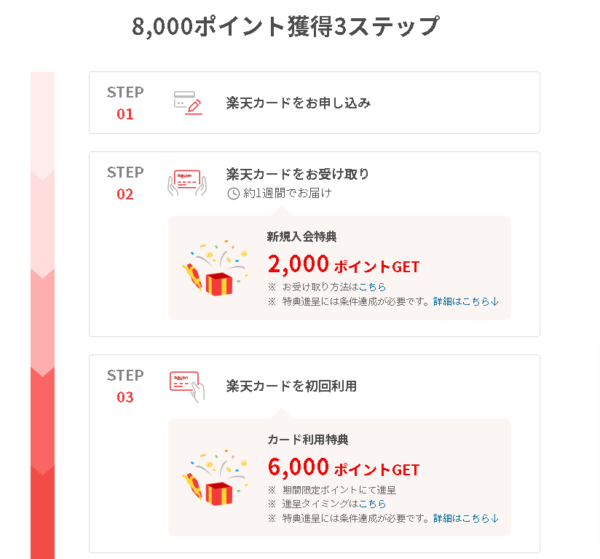Viewport: 600px width, 559px height.
Task: Click the STEP 03 label
Action: [125, 386]
